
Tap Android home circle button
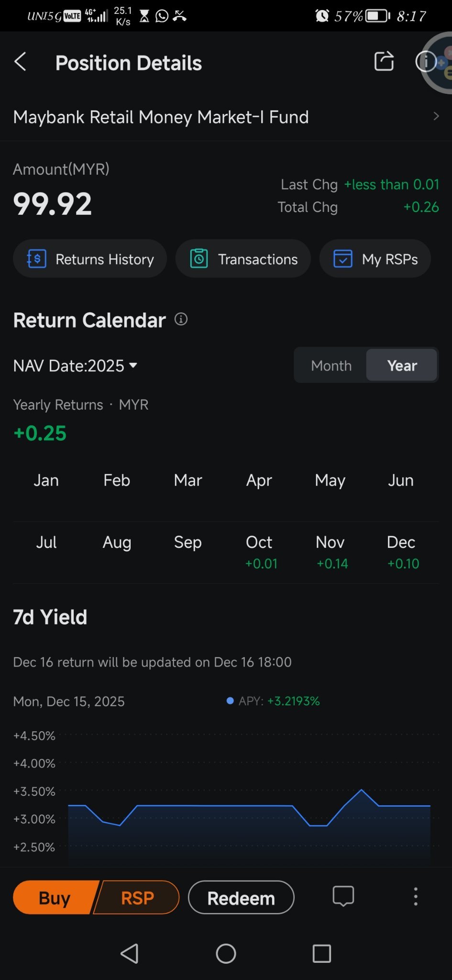[226, 953]
